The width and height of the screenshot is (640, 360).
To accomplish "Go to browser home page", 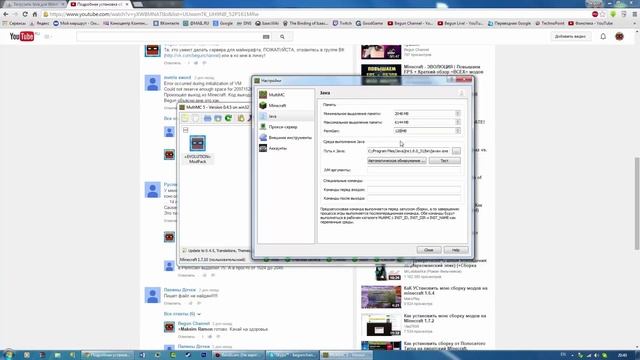I will tap(35, 14).
